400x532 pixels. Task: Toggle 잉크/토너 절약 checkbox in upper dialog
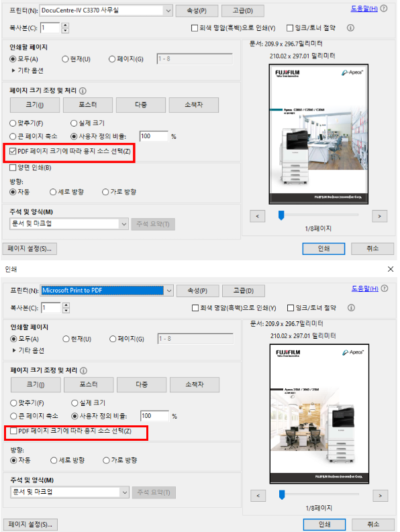(x=290, y=28)
